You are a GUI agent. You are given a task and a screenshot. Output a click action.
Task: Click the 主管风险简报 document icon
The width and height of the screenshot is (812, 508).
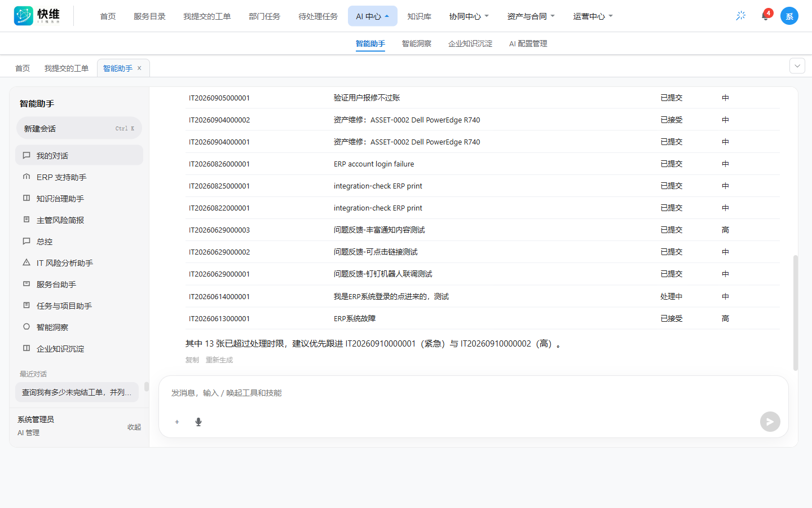[x=27, y=220]
